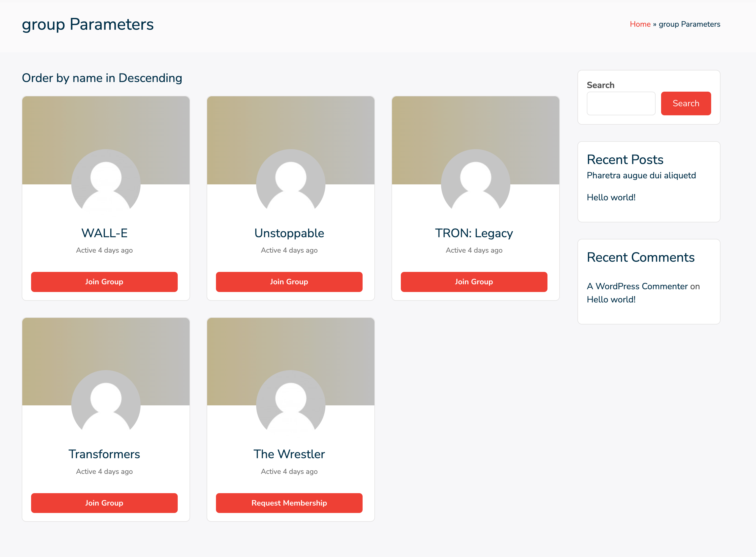This screenshot has height=557, width=756.
Task: Open the Transformers group title link
Action: click(104, 454)
